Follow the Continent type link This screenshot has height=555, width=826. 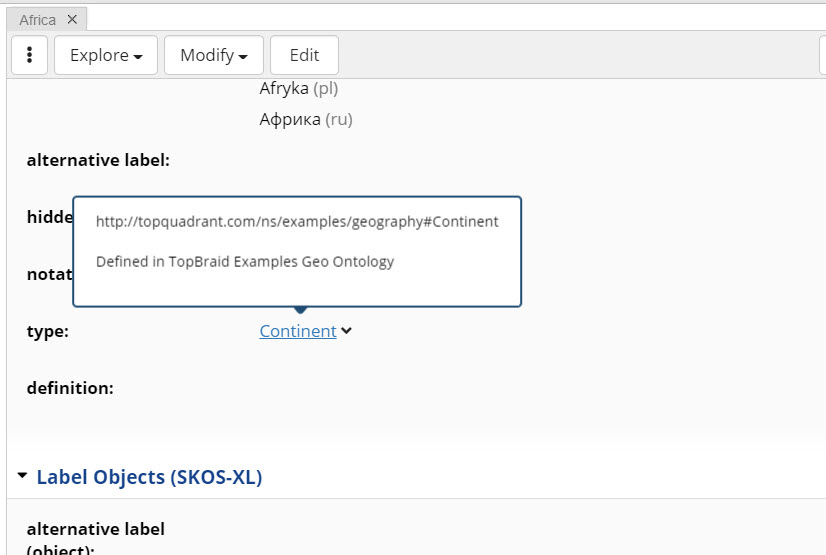(297, 331)
